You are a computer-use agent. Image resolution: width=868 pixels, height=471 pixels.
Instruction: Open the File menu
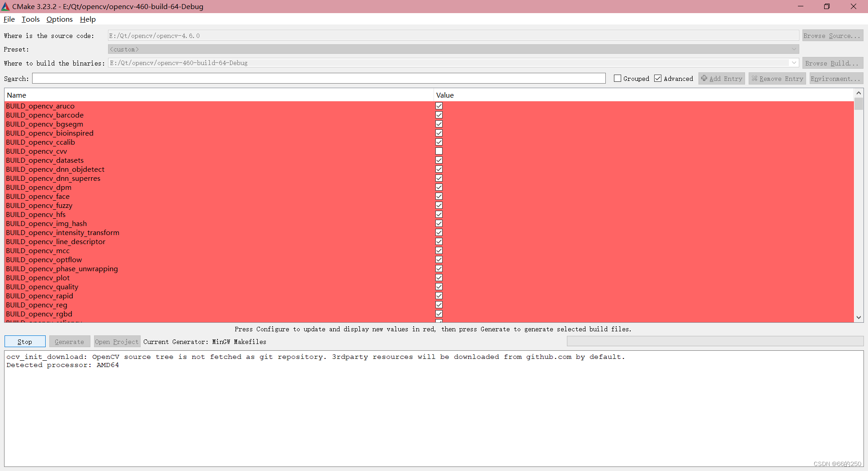[9, 19]
